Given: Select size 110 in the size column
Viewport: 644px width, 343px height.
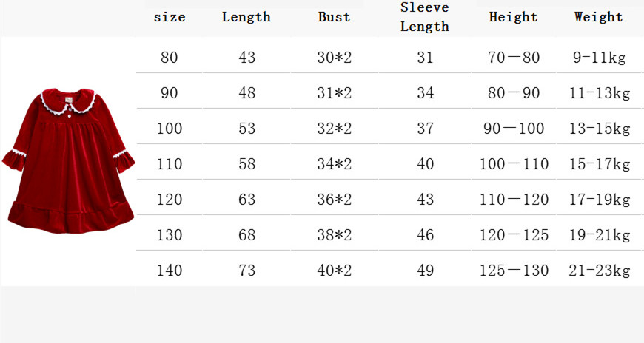Looking at the screenshot, I should [170, 164].
